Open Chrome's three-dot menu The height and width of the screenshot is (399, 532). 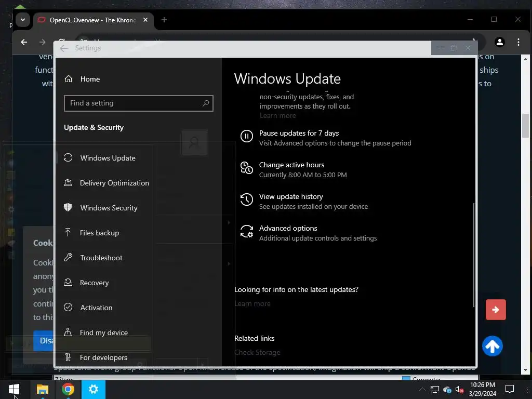(x=518, y=42)
